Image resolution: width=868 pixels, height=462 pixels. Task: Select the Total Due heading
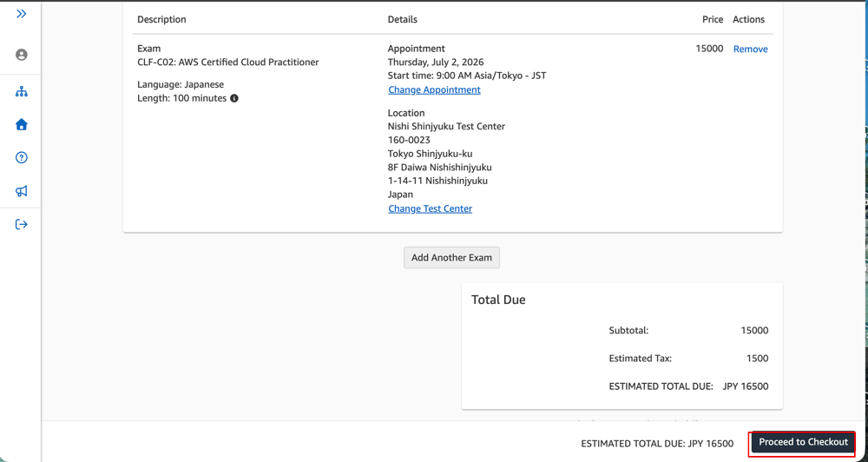[x=498, y=300]
